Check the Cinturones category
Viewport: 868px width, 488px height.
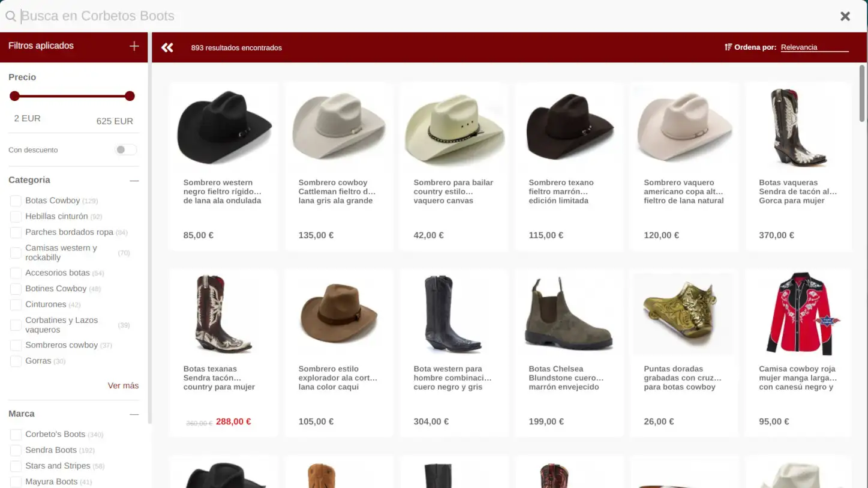click(16, 305)
